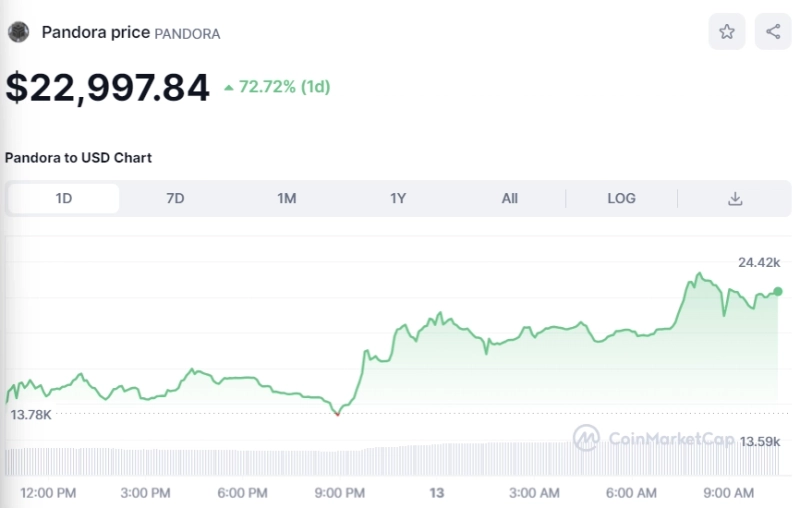Viewport: 800px width, 508px height.
Task: Click the share icon button
Action: coord(773,32)
